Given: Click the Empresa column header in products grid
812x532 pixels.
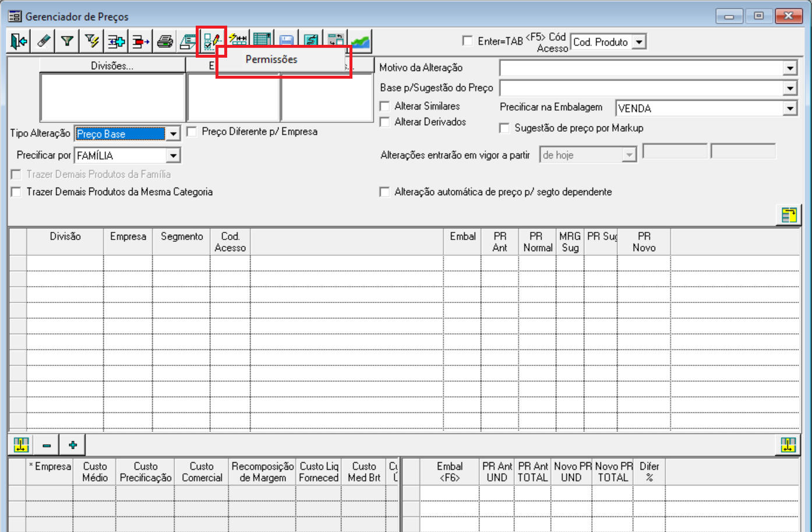Looking at the screenshot, I should (x=128, y=242).
